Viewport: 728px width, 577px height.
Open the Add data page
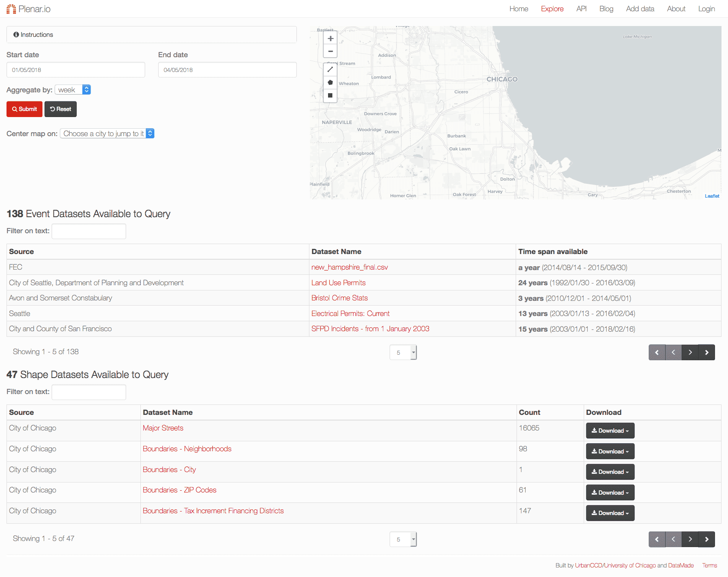coord(640,9)
